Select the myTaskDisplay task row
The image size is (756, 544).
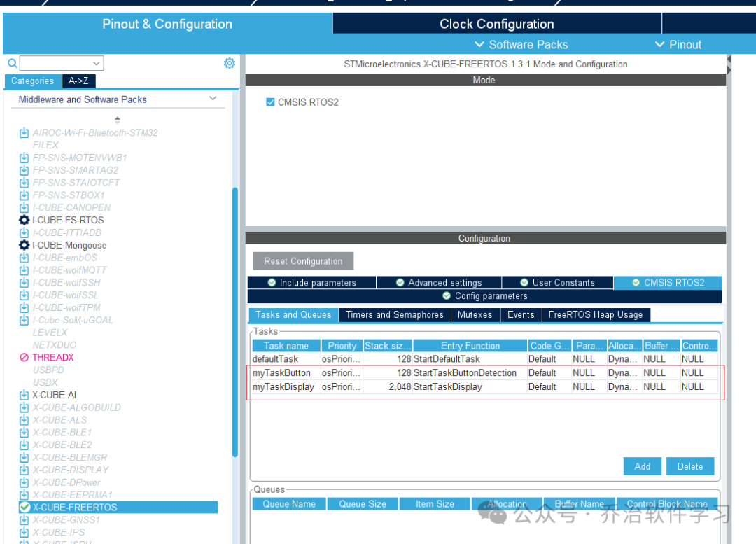(484, 386)
